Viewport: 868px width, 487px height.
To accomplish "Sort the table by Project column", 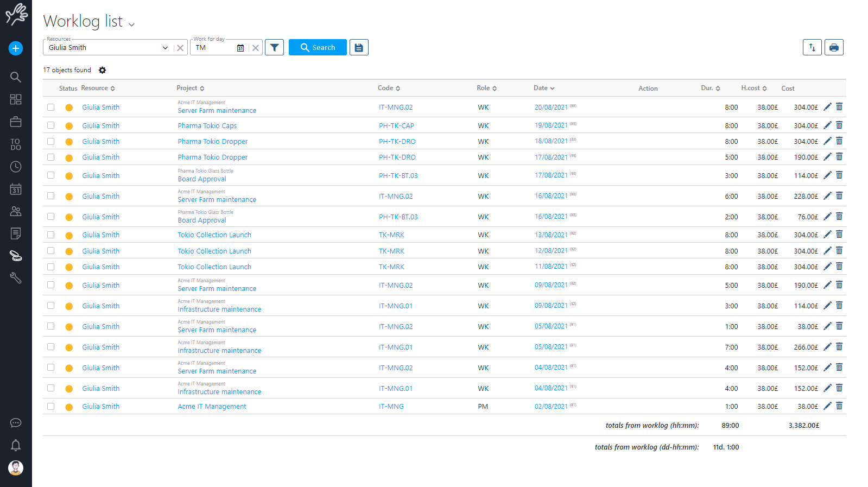I will click(190, 88).
